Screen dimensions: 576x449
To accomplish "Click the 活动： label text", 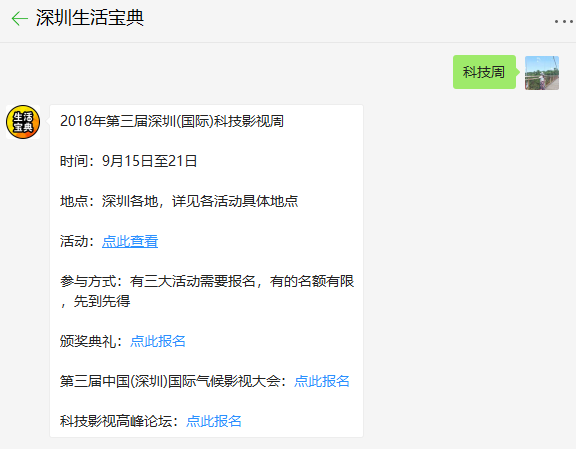I will click(78, 241).
